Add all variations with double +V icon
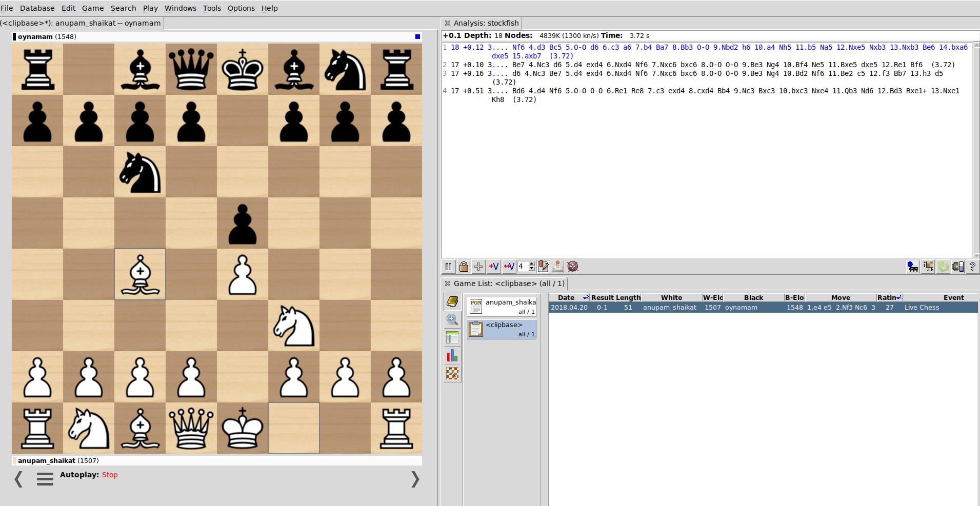This screenshot has height=506, width=980. 509,267
